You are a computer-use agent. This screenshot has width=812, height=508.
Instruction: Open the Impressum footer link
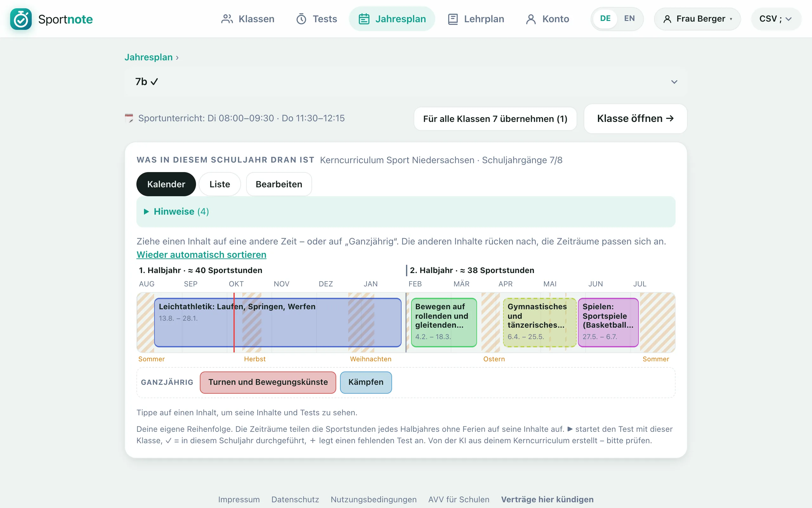239,500
